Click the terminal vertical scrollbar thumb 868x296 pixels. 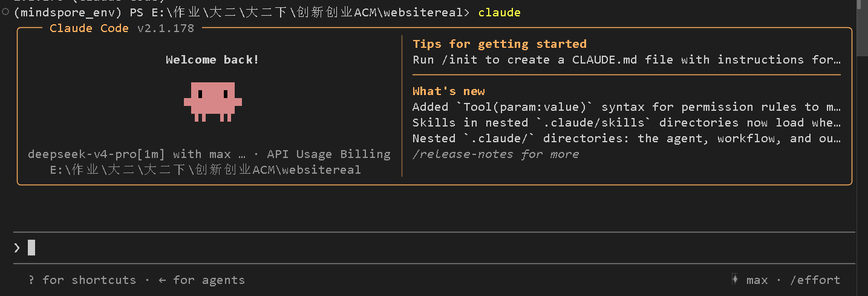[x=862, y=28]
